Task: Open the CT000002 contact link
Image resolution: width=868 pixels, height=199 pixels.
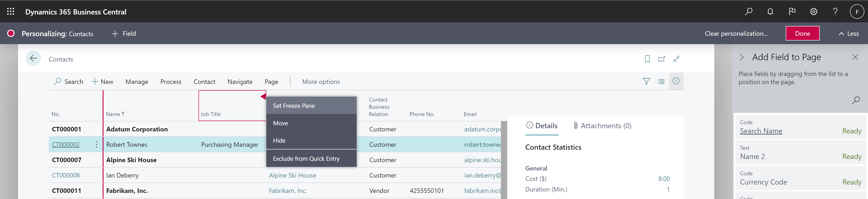Action: [66, 145]
